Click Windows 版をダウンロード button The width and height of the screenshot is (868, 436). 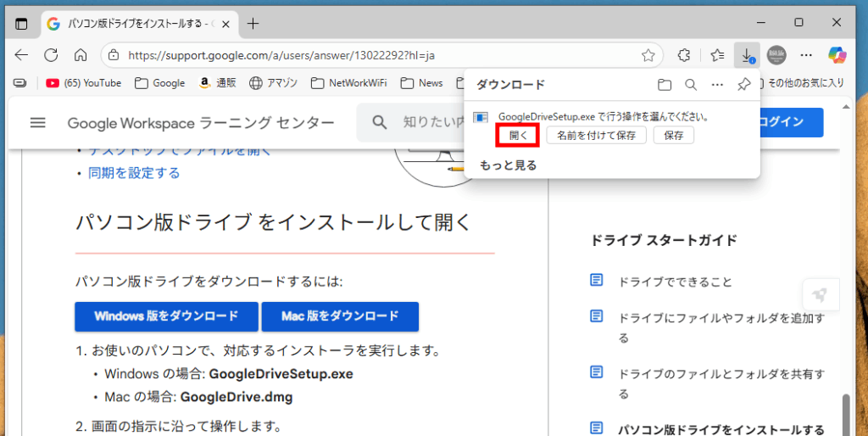pyautogui.click(x=166, y=316)
